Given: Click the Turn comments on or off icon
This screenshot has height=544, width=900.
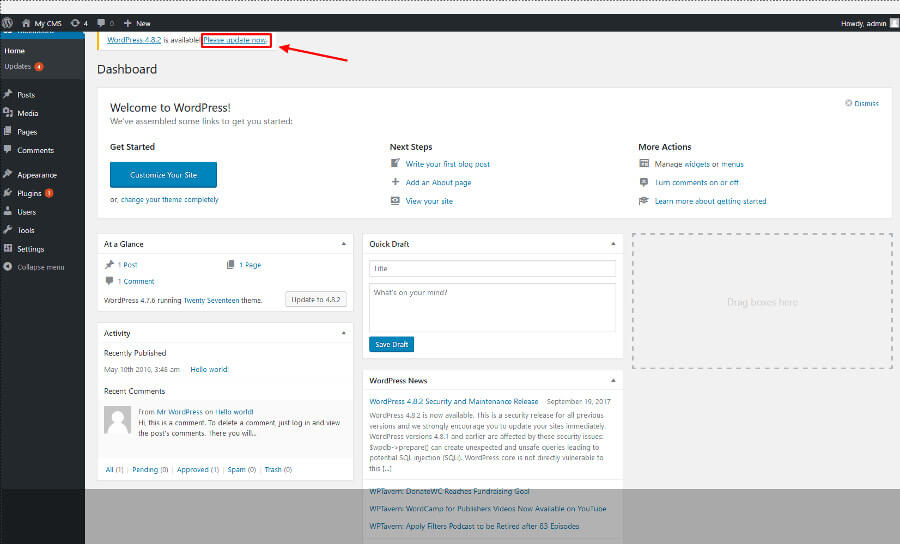Looking at the screenshot, I should coord(644,182).
